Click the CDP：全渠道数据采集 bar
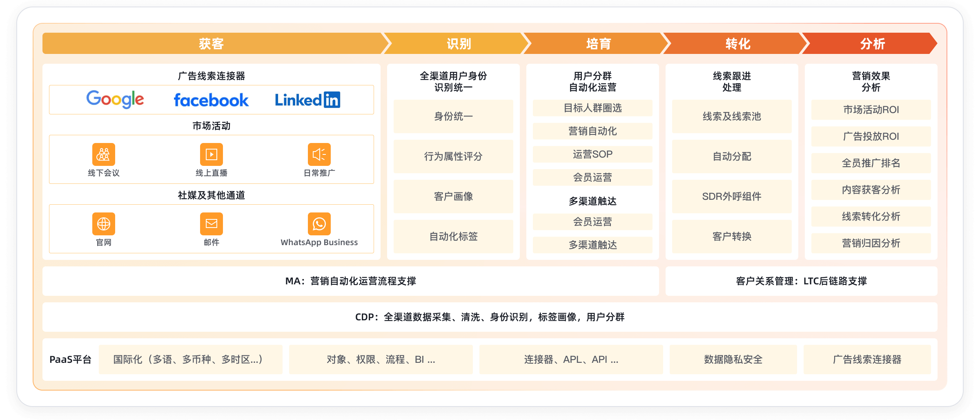 [x=490, y=317]
